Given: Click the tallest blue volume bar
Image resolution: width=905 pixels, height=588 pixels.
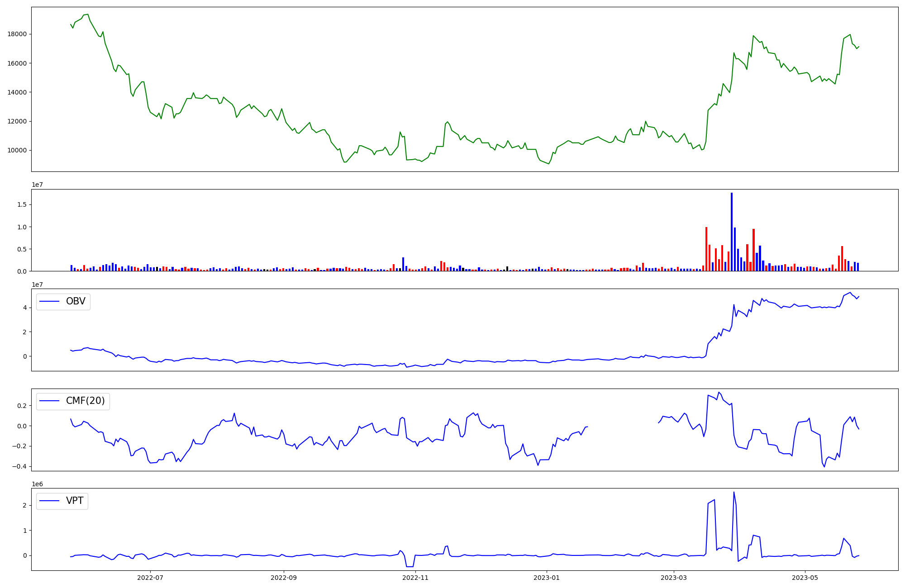Looking at the screenshot, I should tap(732, 232).
